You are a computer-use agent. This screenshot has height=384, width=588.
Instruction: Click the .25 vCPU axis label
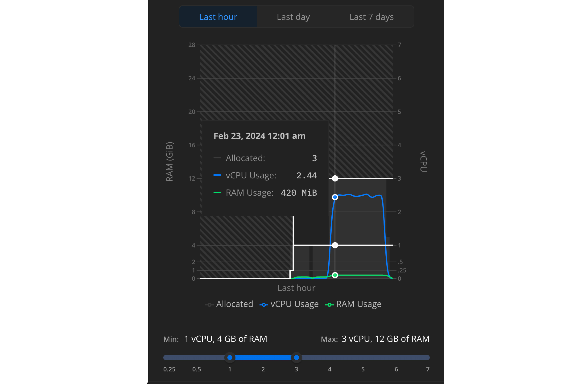(402, 270)
